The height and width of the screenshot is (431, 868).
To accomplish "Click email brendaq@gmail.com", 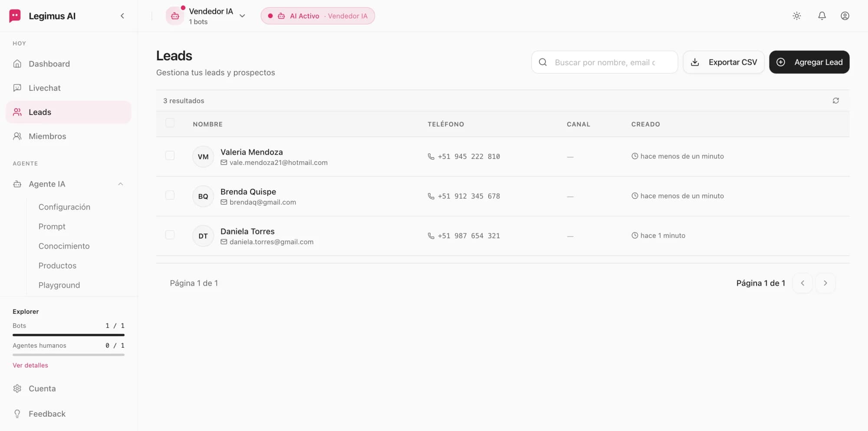I will (x=263, y=202).
